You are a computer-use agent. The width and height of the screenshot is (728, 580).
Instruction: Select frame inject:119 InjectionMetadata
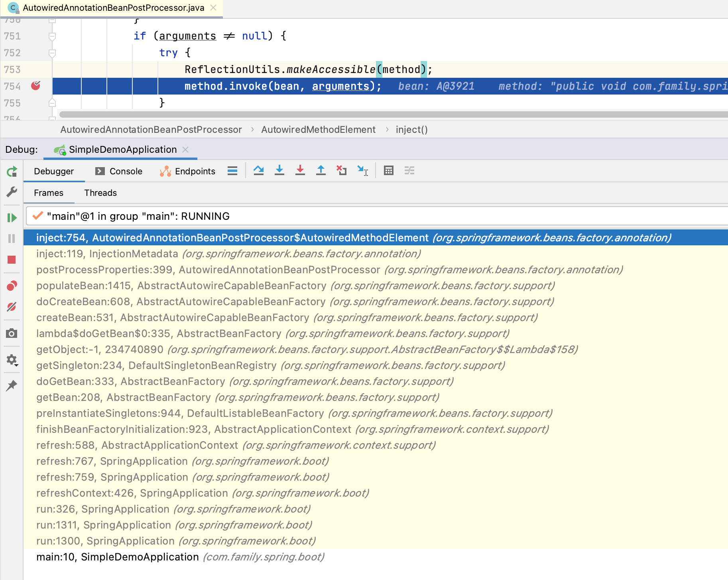coord(376,254)
